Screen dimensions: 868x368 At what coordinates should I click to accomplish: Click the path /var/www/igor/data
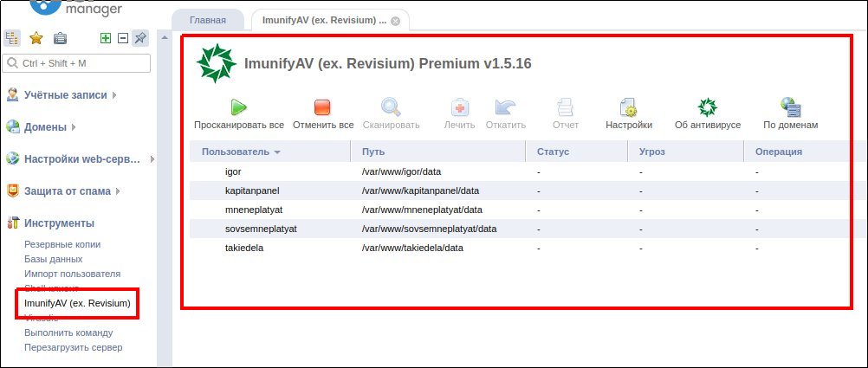pyautogui.click(x=401, y=171)
